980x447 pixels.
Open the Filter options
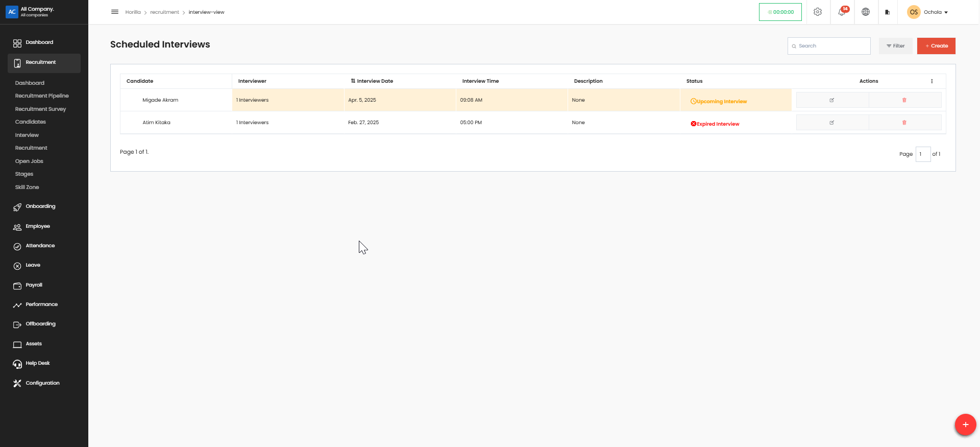895,46
